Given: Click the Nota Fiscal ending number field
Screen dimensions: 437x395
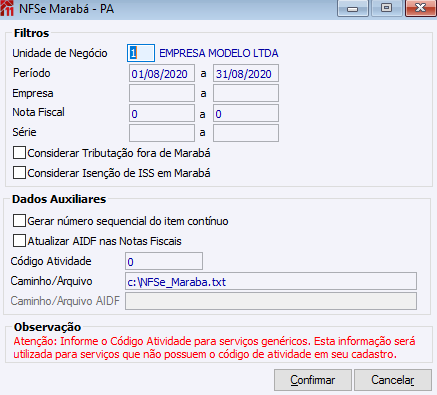Looking at the screenshot, I should [246, 113].
